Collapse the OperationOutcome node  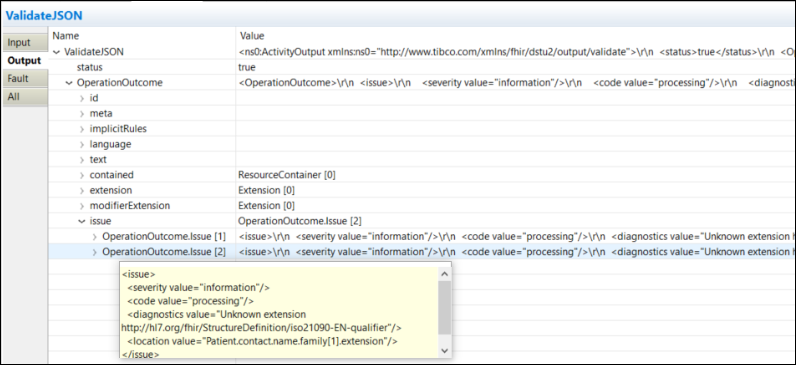[69, 83]
